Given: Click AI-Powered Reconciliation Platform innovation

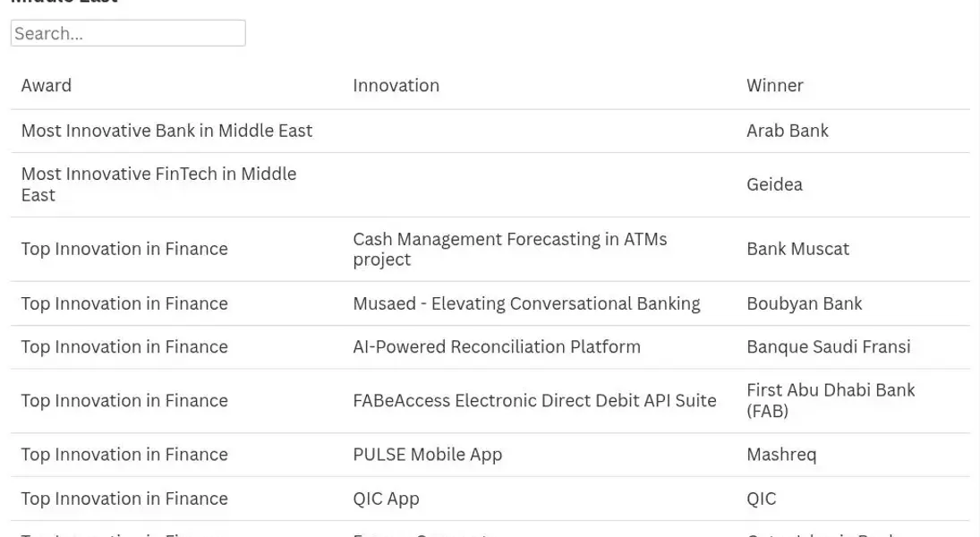Looking at the screenshot, I should point(497,346).
